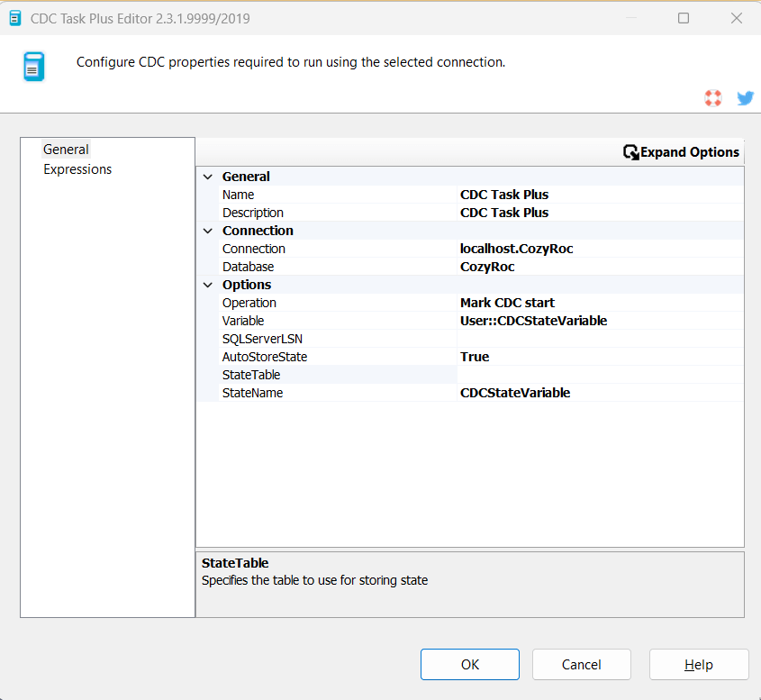Click the Expand Options button
The image size is (761, 700).
pyautogui.click(x=681, y=152)
